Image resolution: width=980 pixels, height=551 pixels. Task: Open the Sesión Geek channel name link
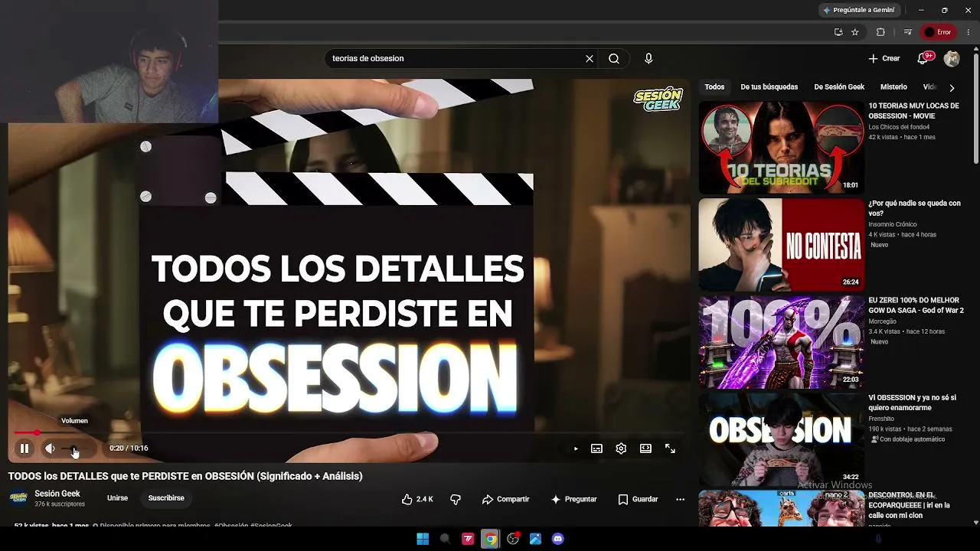(57, 494)
